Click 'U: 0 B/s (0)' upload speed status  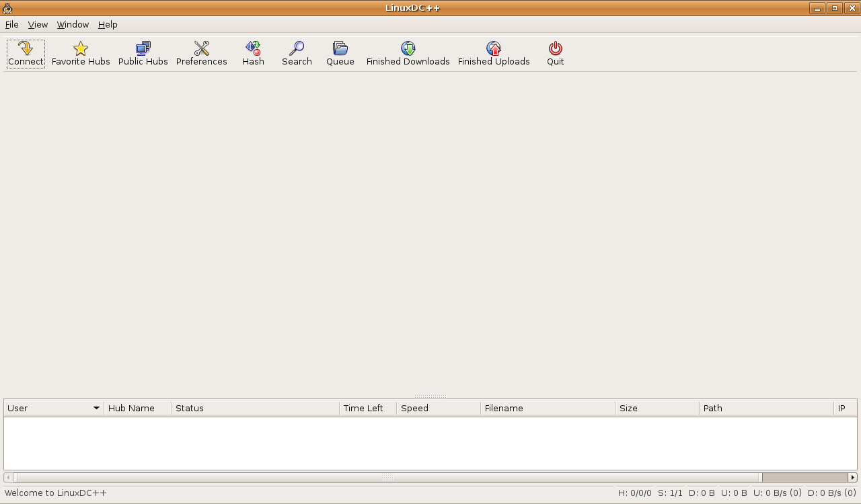pos(777,493)
